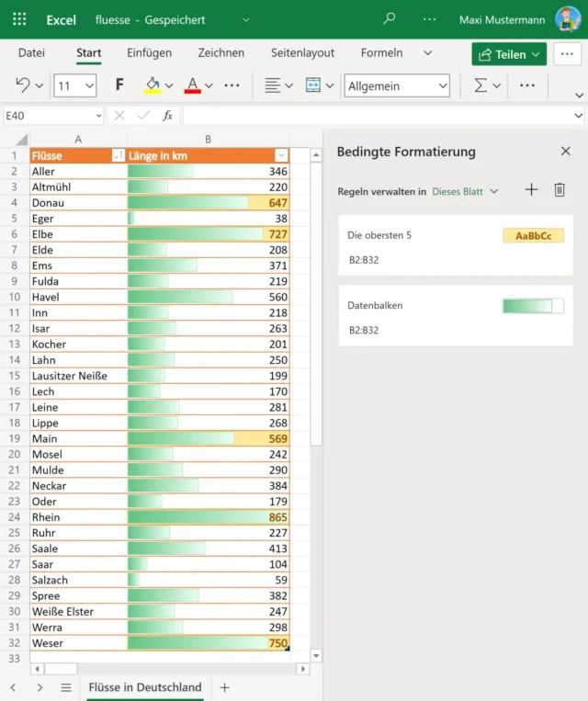The width and height of the screenshot is (588, 701).
Task: Open the Länge in km filter dropdown
Action: click(281, 156)
